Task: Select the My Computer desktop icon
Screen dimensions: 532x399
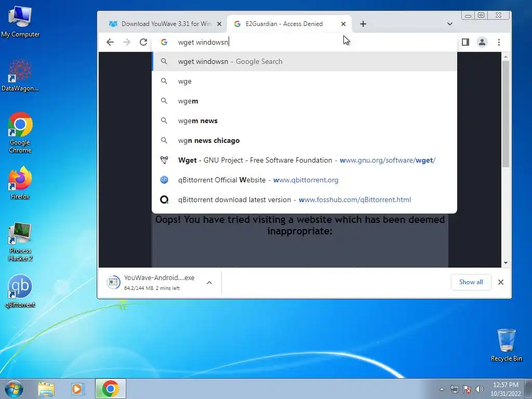Action: click(20, 21)
